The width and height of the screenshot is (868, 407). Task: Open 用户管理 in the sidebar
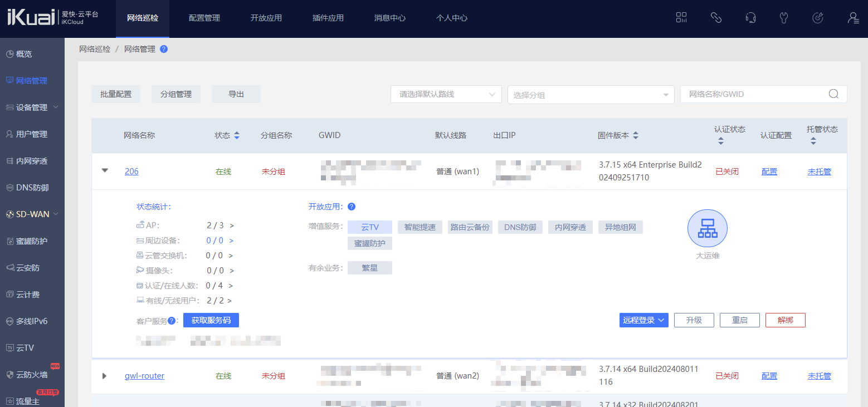click(x=32, y=134)
